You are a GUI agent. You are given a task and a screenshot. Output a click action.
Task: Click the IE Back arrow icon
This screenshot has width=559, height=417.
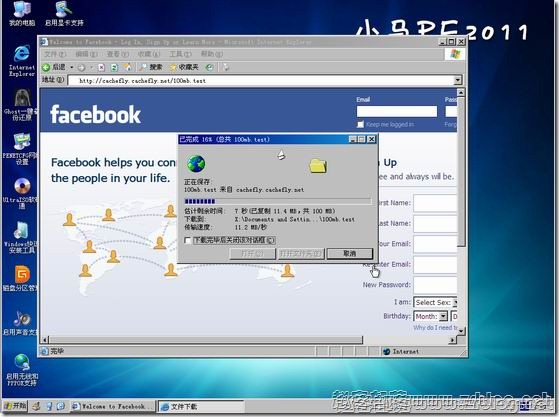tap(46, 67)
